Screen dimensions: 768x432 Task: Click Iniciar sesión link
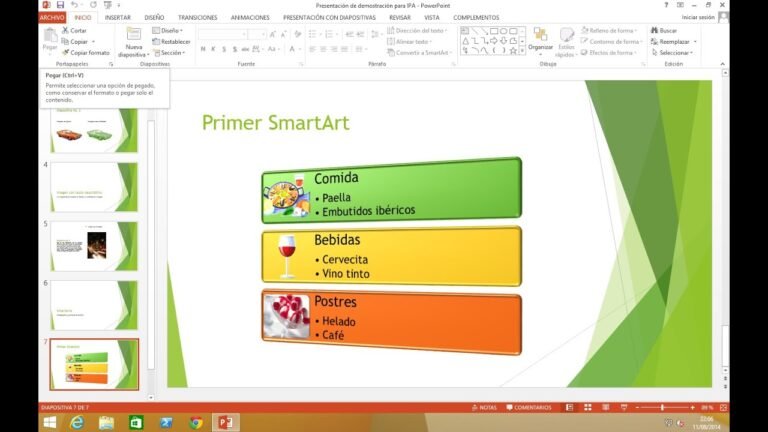[698, 17]
